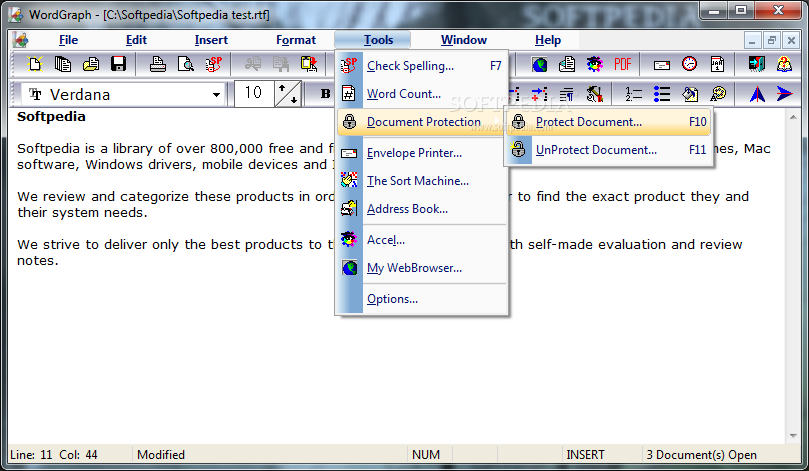Click the blue rightward arrow icon

tap(785, 94)
